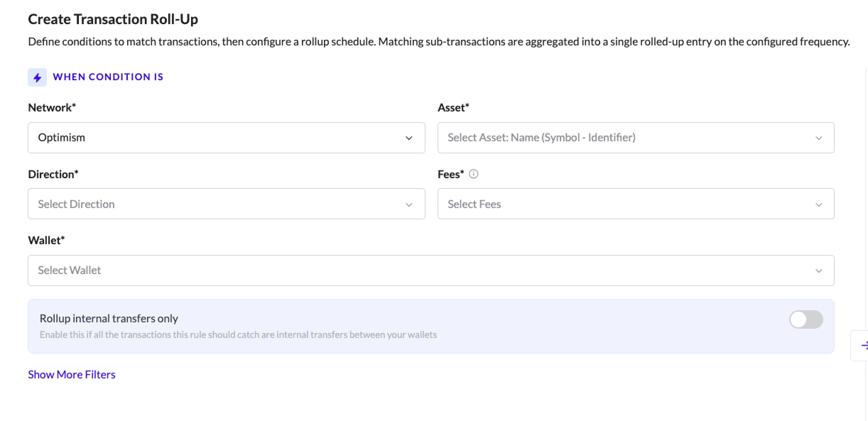Click the WHEN CONDITION IS label
Screen dimensions: 868x421
point(108,77)
